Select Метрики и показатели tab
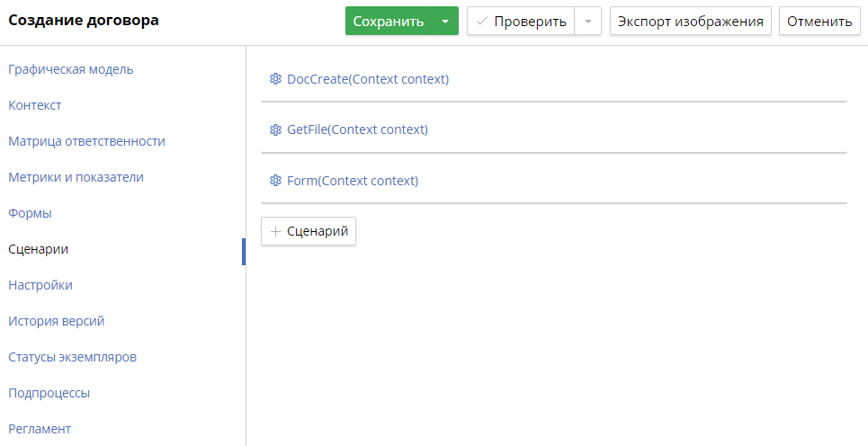Viewport: 868px width, 446px height. point(76,177)
